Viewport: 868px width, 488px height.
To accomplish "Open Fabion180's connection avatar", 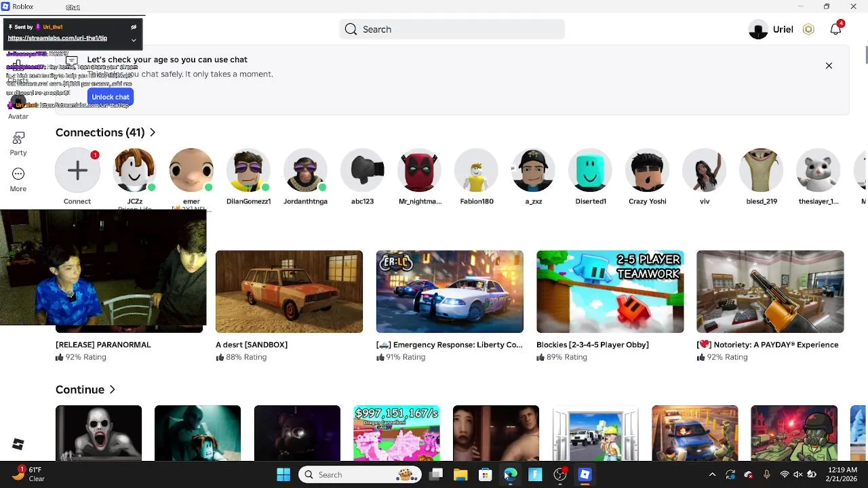I will pos(476,170).
